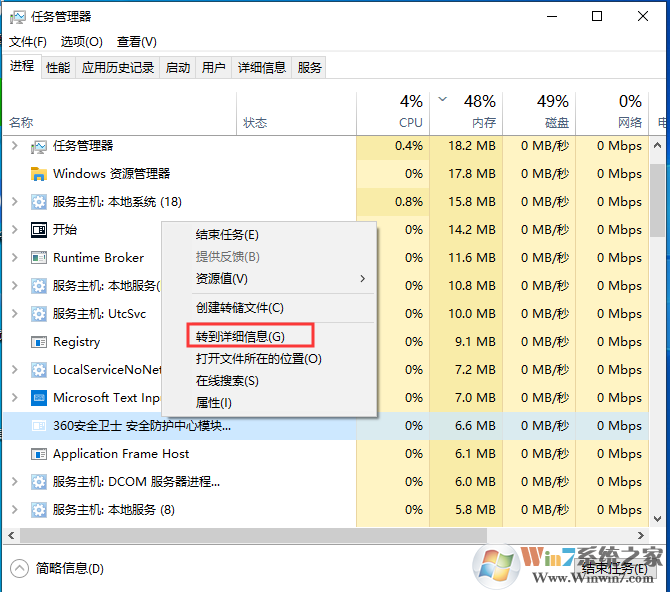Click the 360安全卫士 process icon
670x592 pixels.
click(38, 426)
